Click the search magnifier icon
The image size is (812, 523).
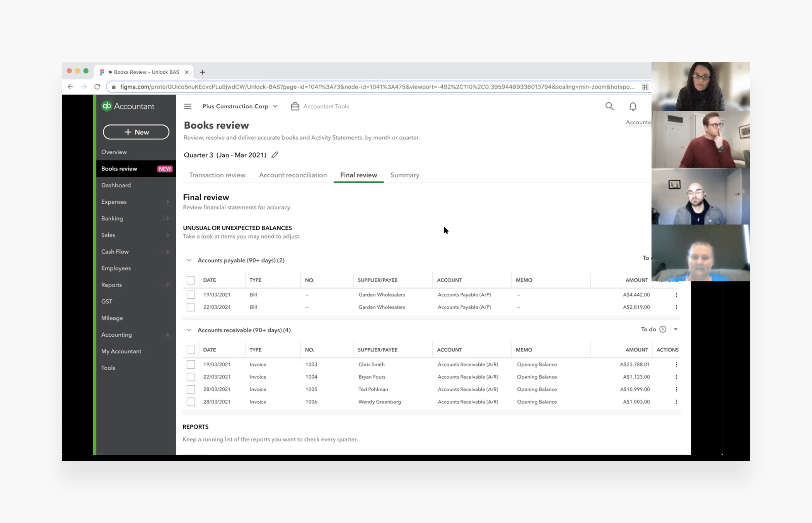point(609,106)
